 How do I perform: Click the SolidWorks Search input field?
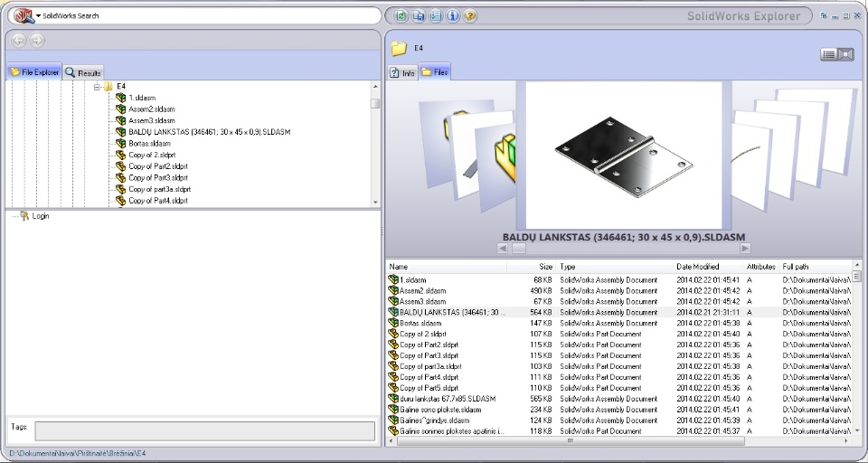211,15
